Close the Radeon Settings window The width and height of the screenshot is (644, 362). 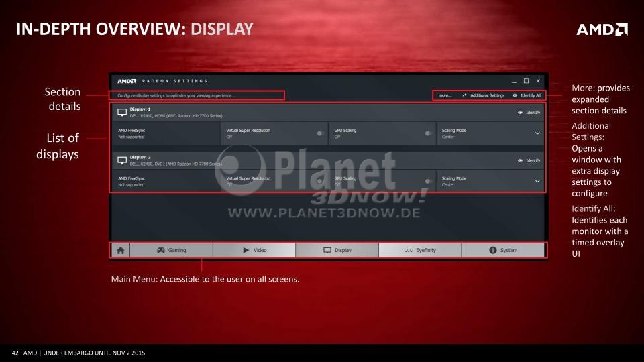(x=538, y=81)
